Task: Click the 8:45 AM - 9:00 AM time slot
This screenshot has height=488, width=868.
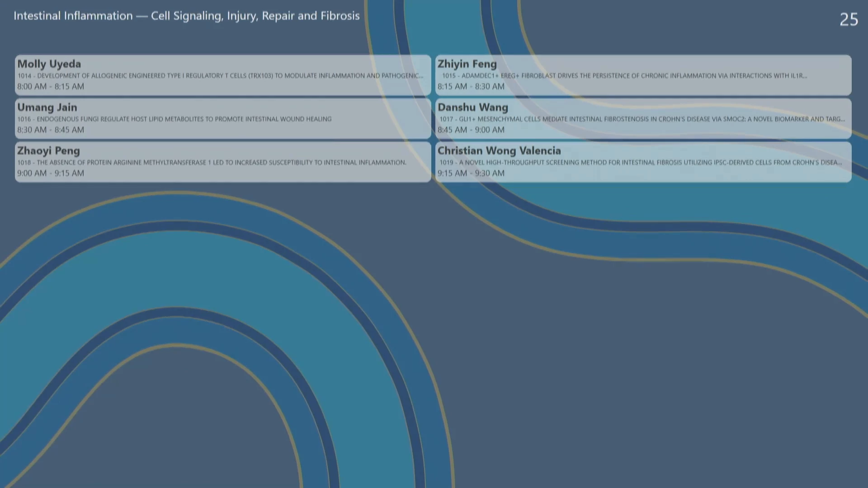Action: tap(471, 130)
